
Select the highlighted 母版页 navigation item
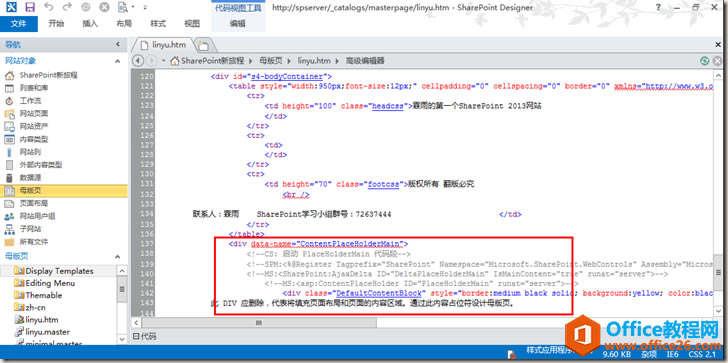point(64,191)
